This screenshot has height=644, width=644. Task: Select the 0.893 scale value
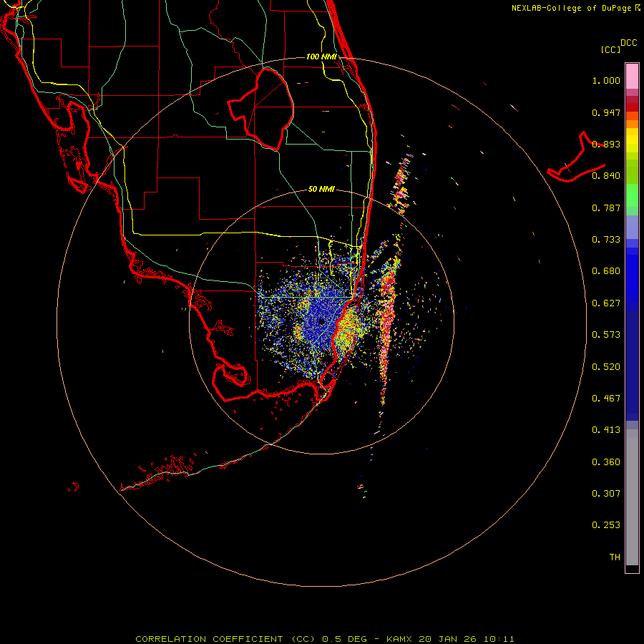coord(606,144)
